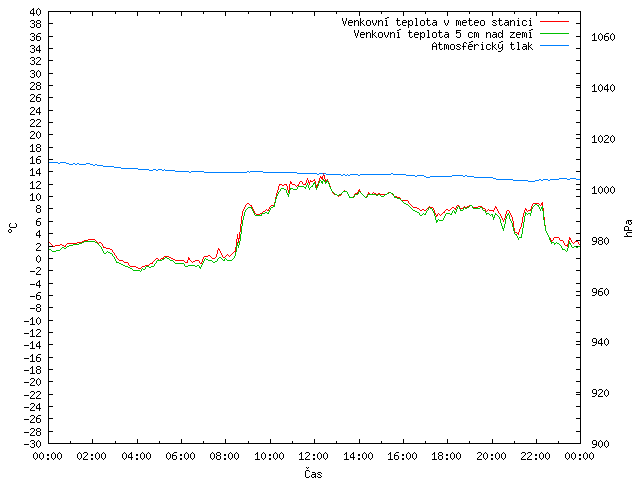Click the right axis value '1020'
Image resolution: width=640 pixels, height=480 pixels.
tap(603, 139)
